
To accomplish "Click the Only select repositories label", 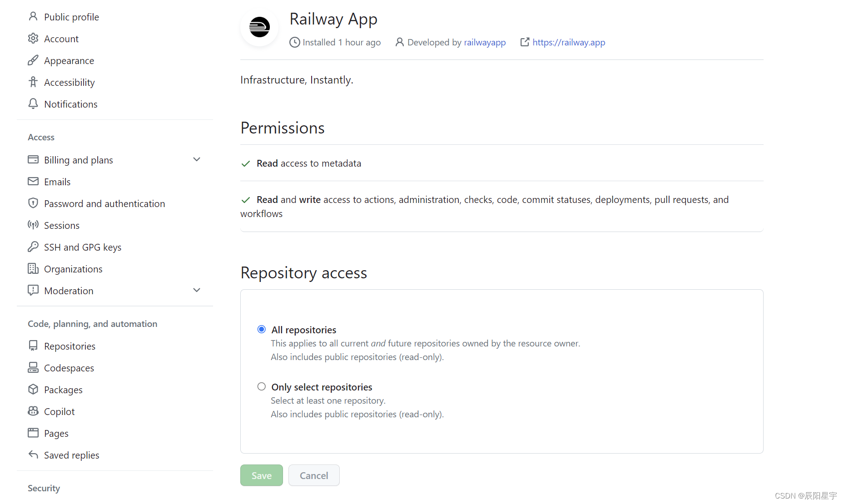I will coord(322,387).
